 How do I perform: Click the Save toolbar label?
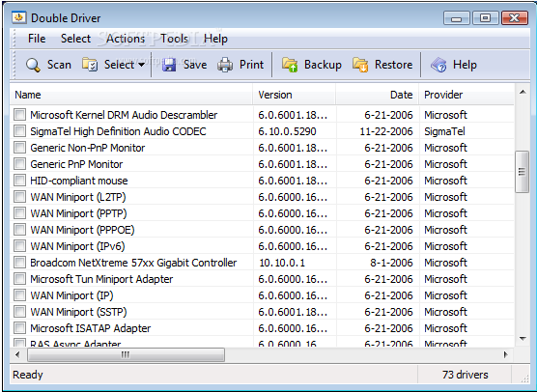click(195, 65)
